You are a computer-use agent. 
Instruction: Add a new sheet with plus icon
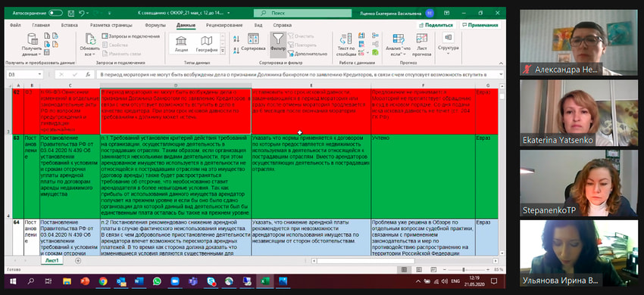click(77, 260)
